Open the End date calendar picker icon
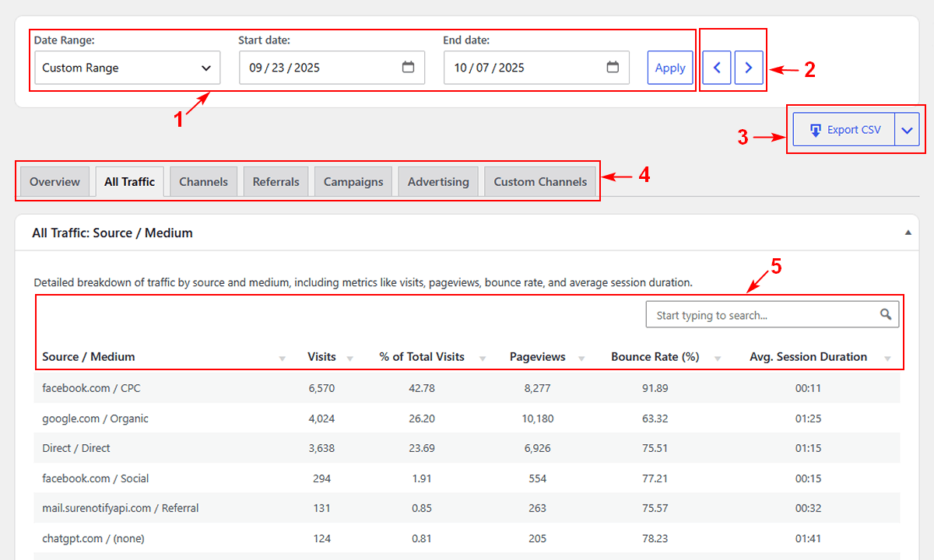 [613, 67]
